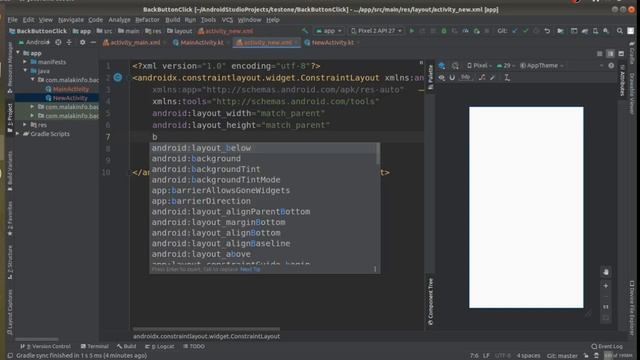Hide the Project panel with the minus icon
The width and height of the screenshot is (640, 360).
click(x=93, y=42)
